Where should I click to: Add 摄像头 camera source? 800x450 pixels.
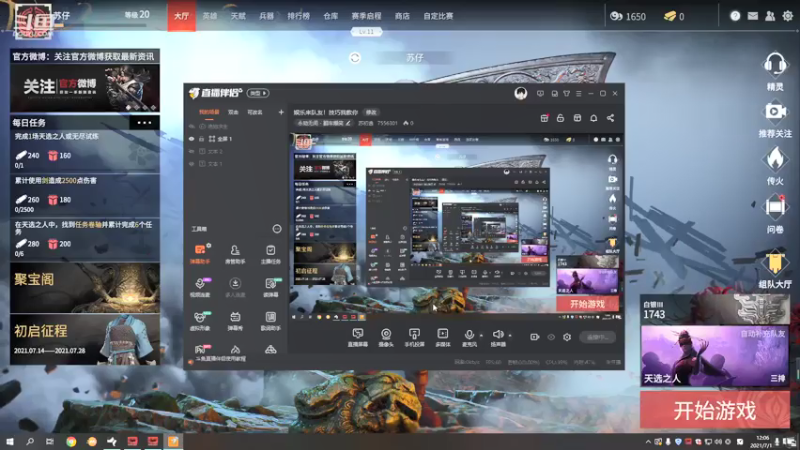click(386, 337)
